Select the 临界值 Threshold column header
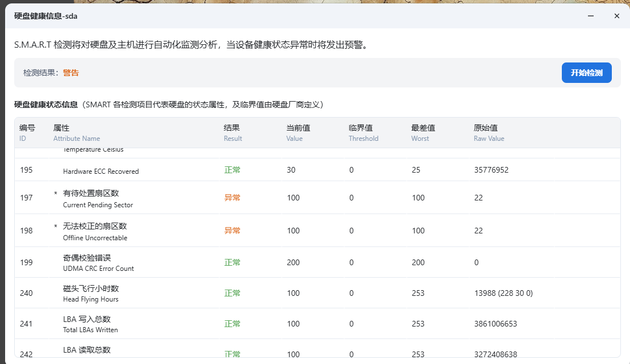 coord(363,133)
